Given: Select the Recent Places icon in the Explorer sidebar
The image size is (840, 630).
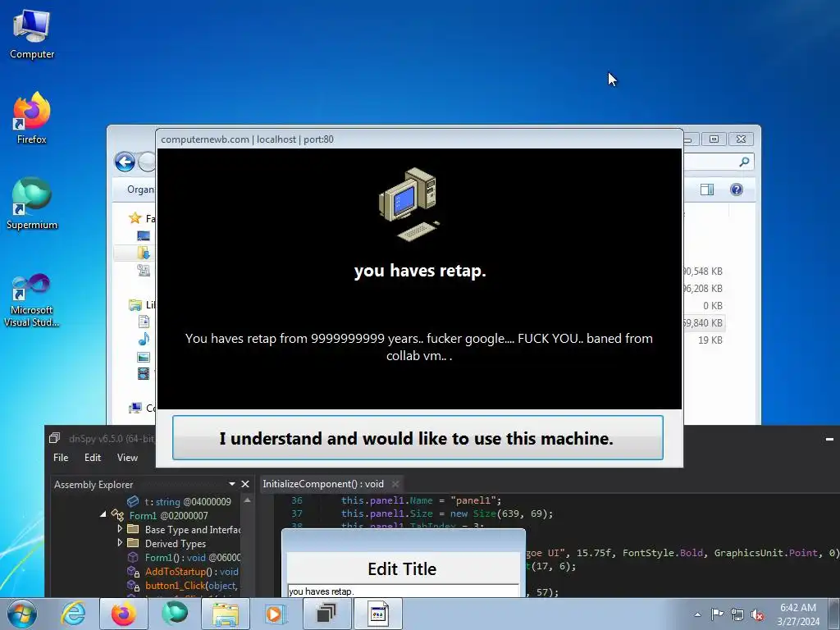Looking at the screenshot, I should pos(144,270).
